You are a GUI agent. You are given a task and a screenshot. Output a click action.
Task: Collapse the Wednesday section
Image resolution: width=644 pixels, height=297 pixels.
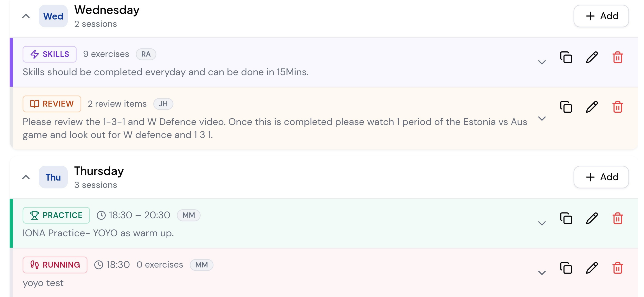pyautogui.click(x=26, y=16)
